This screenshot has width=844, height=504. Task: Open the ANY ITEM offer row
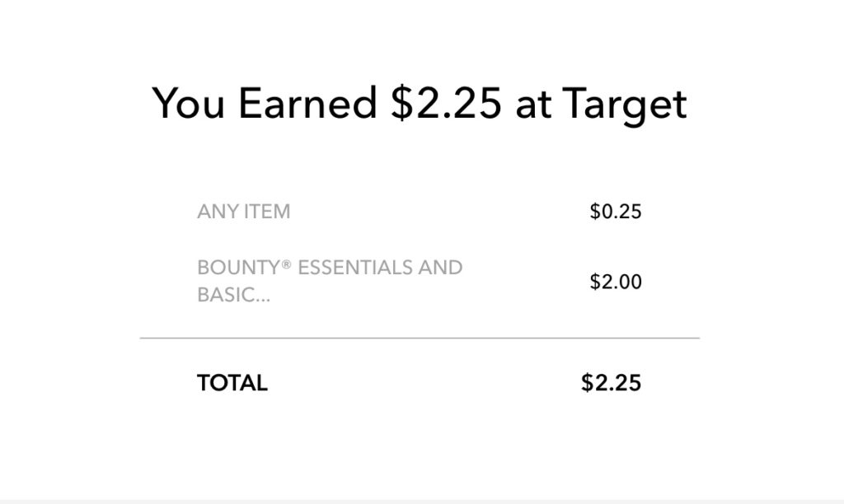coord(420,212)
